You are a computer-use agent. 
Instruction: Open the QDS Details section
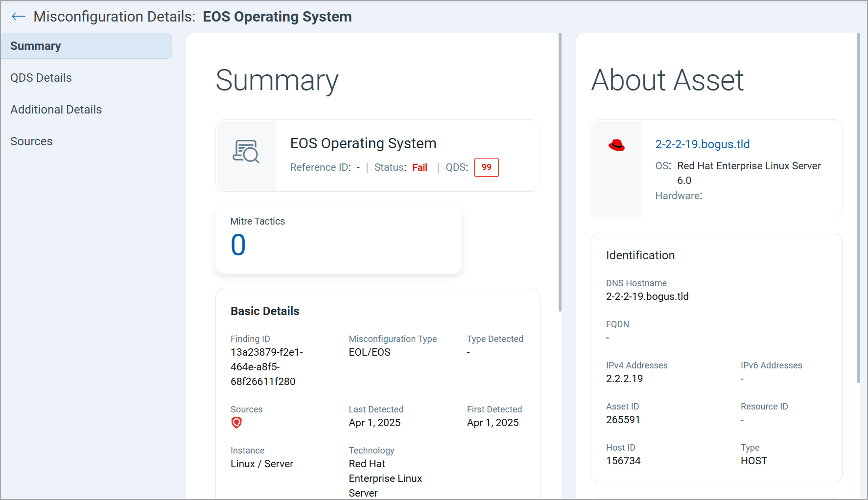(x=41, y=78)
